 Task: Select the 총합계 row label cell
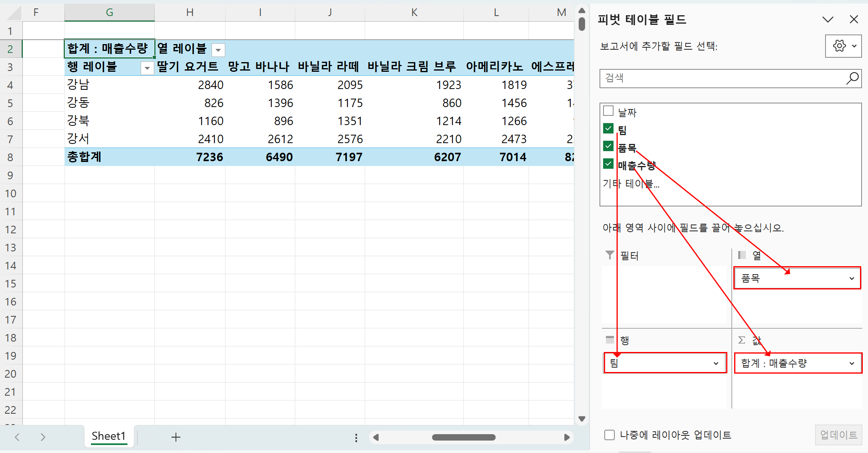point(109,157)
